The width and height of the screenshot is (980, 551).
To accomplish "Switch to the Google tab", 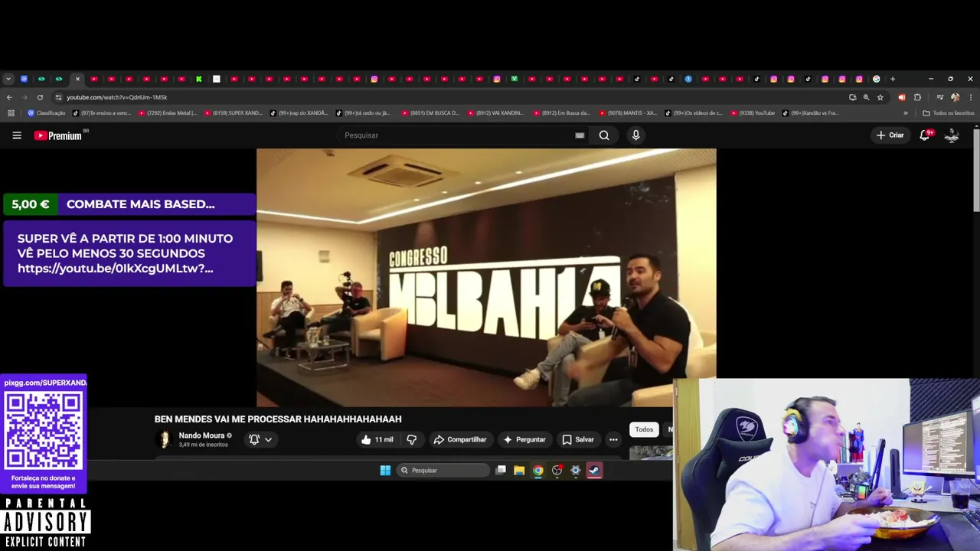I will tap(876, 79).
